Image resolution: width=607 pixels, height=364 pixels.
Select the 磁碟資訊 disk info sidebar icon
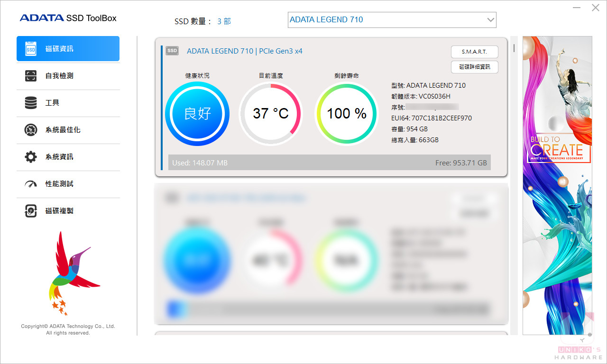pyautogui.click(x=31, y=48)
